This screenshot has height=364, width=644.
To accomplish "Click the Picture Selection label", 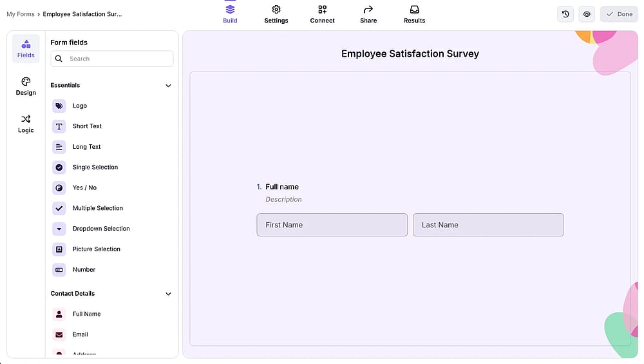I will (97, 249).
